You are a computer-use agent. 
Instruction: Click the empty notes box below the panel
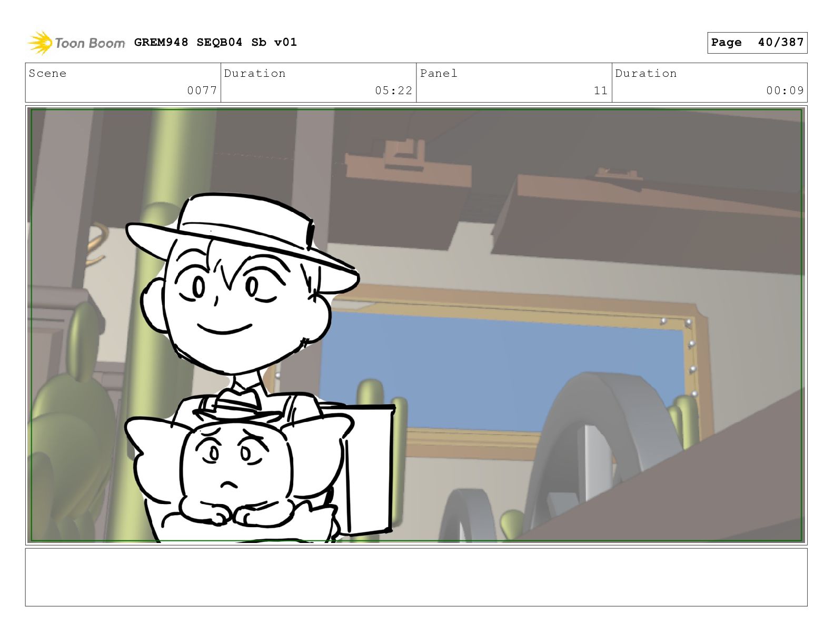coord(416,577)
